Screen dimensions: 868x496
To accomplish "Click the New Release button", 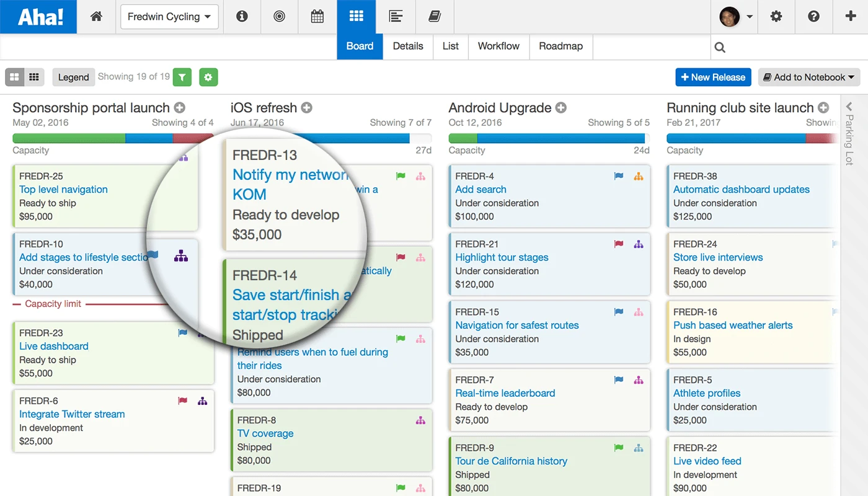I will click(x=713, y=77).
